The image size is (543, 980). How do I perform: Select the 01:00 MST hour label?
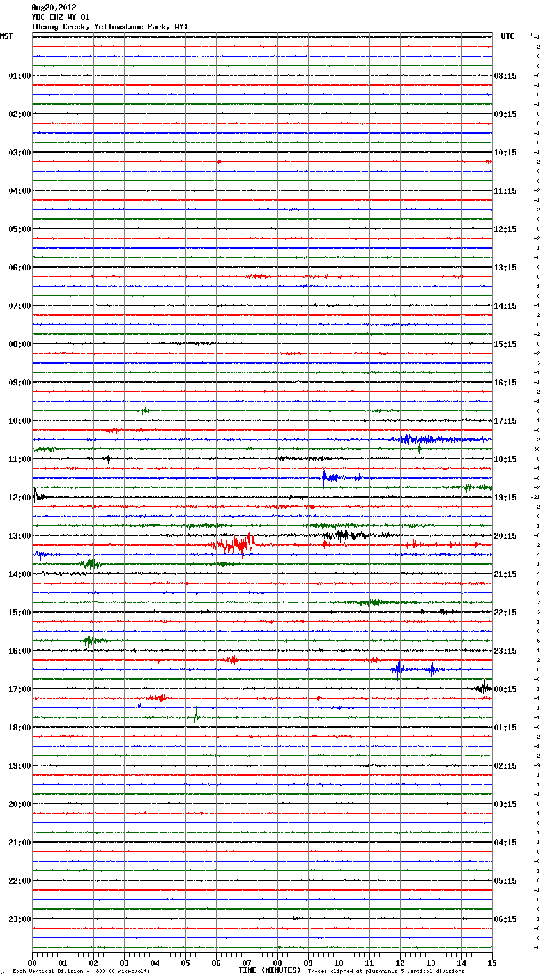[20, 76]
